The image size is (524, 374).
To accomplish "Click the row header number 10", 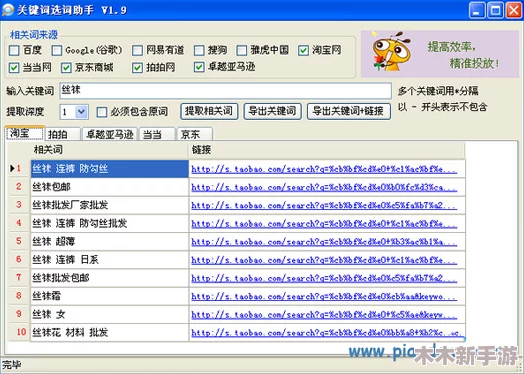I will [19, 332].
